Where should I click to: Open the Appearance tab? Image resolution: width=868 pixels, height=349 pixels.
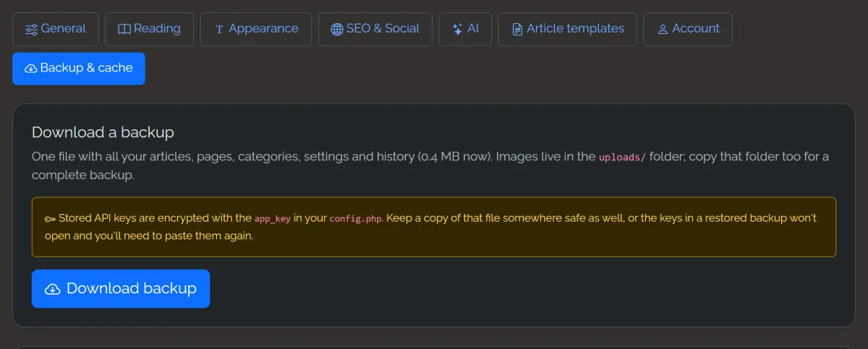[x=256, y=29]
